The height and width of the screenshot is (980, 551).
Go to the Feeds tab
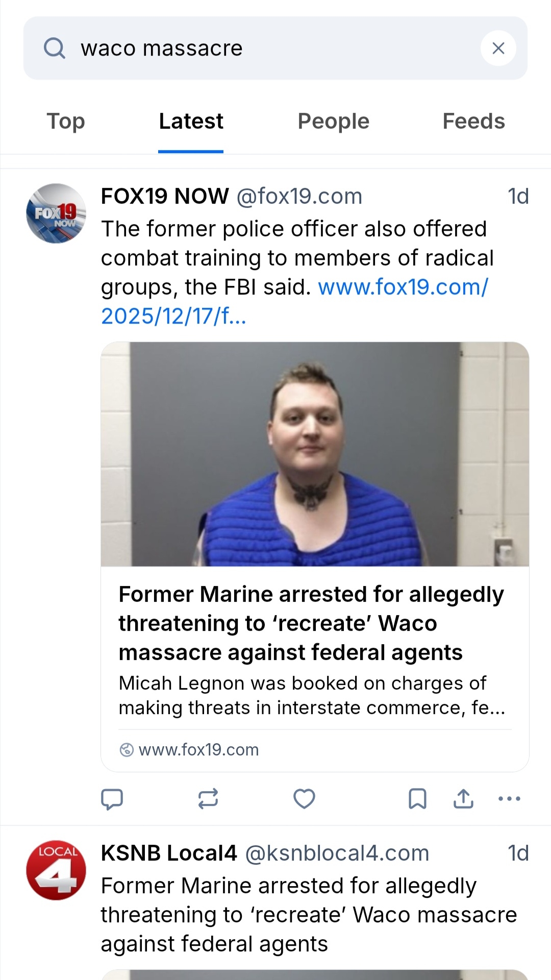pyautogui.click(x=473, y=121)
